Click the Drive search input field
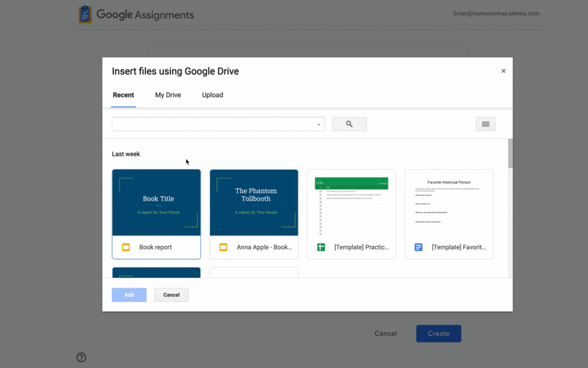 pyautogui.click(x=218, y=124)
